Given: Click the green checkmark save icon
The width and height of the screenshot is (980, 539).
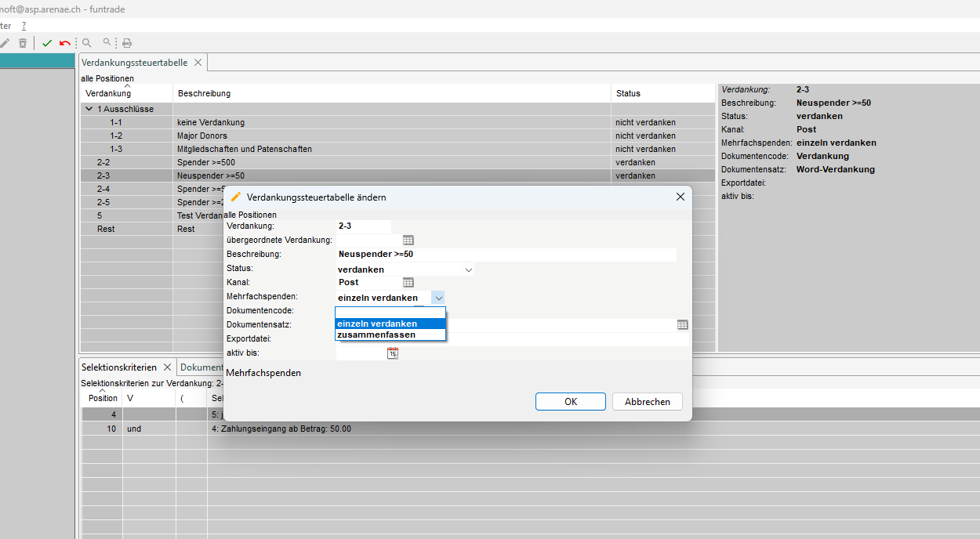Looking at the screenshot, I should click(x=47, y=43).
